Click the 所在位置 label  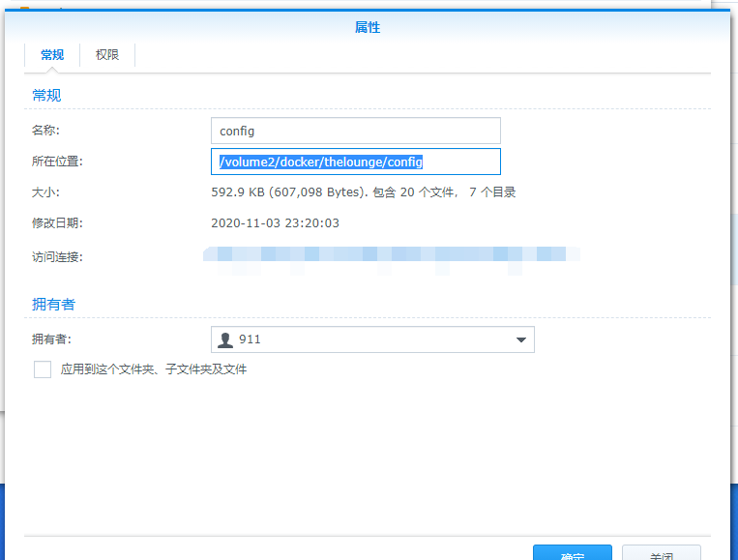(57, 162)
